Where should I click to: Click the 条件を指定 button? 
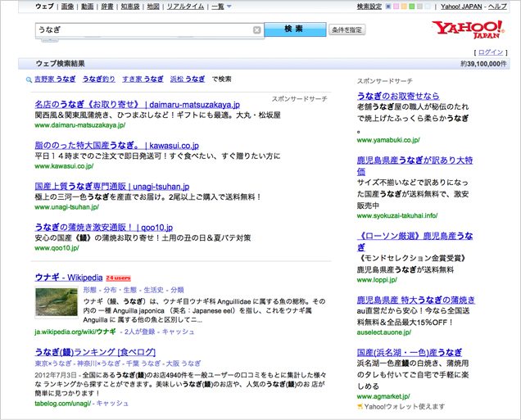pyautogui.click(x=347, y=30)
